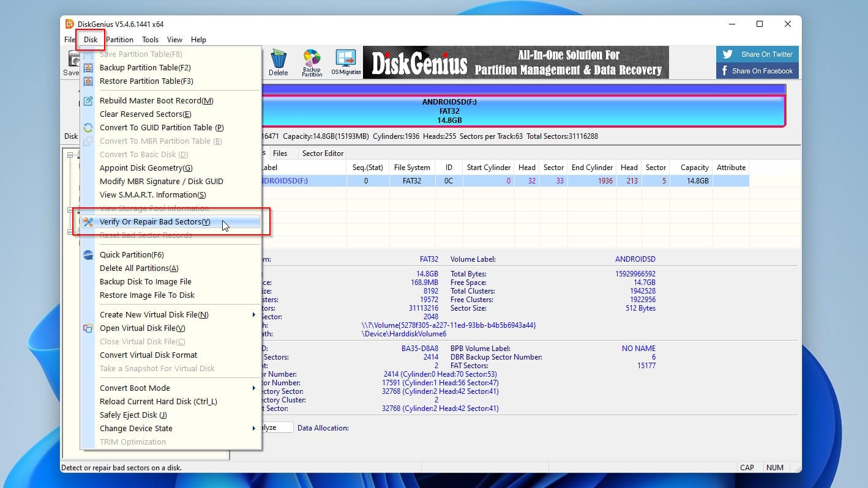Switch to the Sector Editor tab
Screen dimensions: 868x488
(x=323, y=153)
